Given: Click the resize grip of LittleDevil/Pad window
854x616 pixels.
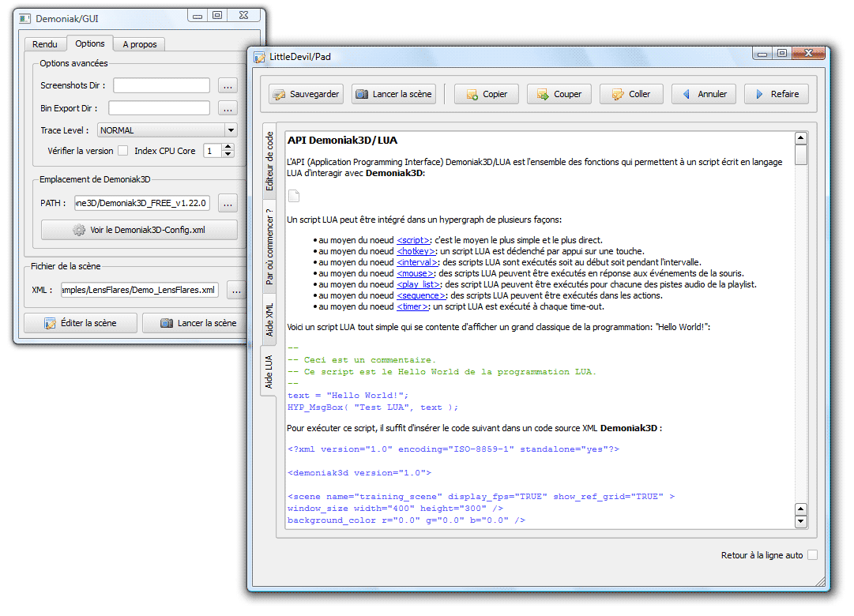Looking at the screenshot, I should (x=820, y=582).
